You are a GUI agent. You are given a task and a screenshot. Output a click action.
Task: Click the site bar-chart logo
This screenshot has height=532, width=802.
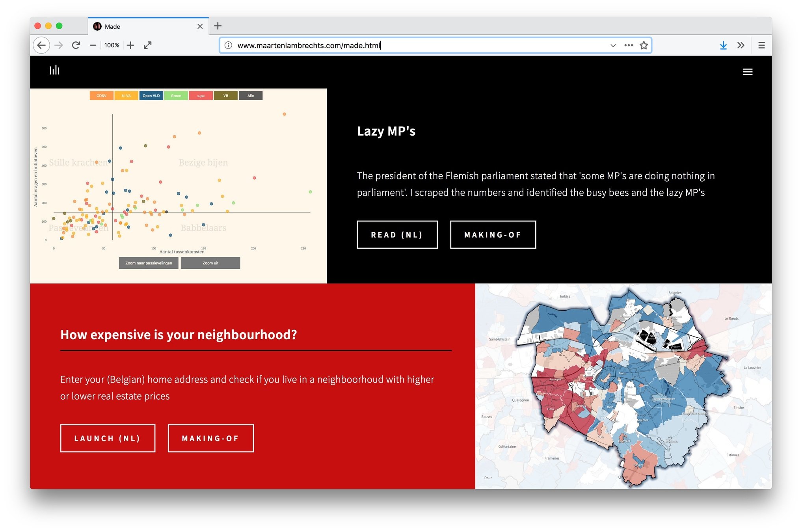(x=54, y=70)
